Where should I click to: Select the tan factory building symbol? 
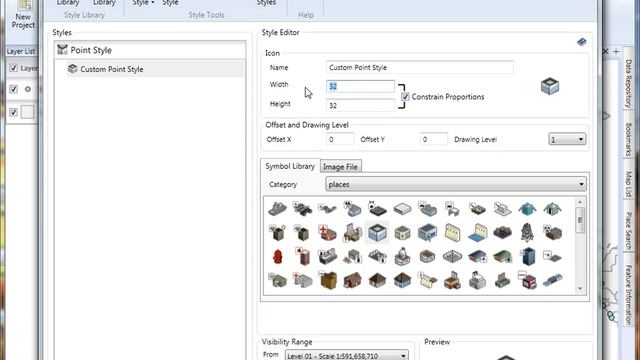point(452,280)
